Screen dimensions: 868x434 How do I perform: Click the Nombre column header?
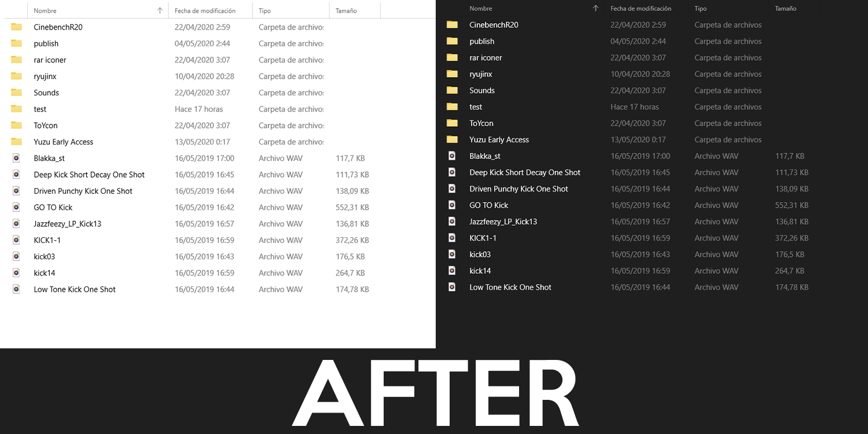pos(45,10)
